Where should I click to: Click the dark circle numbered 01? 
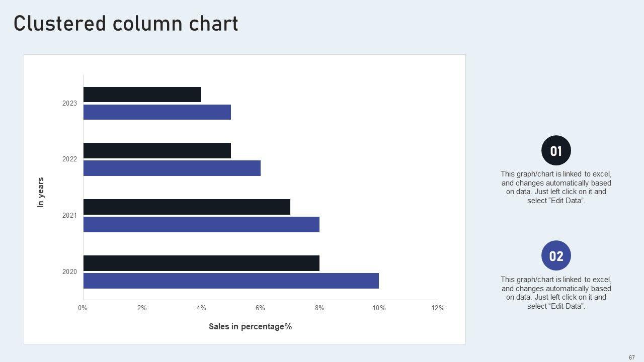click(556, 151)
